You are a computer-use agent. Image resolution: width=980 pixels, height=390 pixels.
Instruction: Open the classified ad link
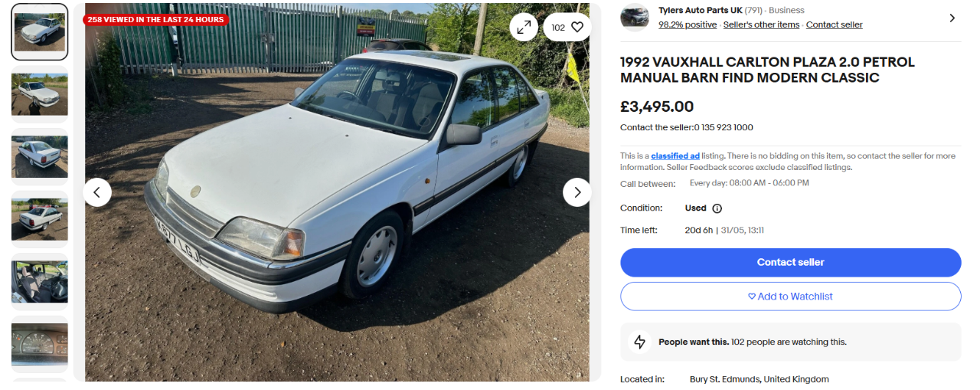pyautogui.click(x=675, y=156)
